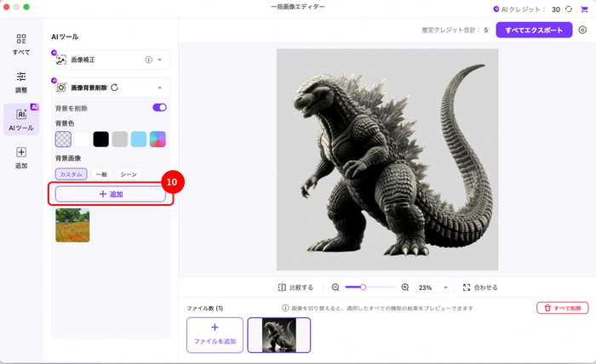Image resolution: width=596 pixels, height=364 pixels.
Task: Switch to the シーン background tab
Action: [x=129, y=174]
